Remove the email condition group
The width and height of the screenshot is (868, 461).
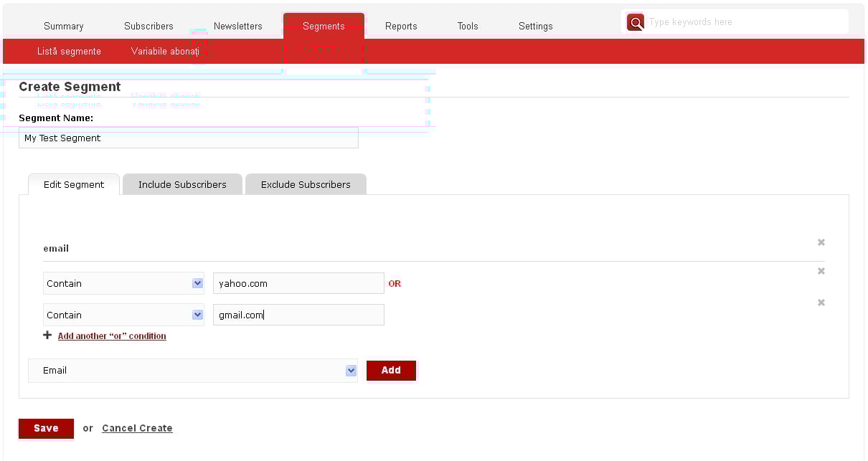tap(821, 242)
